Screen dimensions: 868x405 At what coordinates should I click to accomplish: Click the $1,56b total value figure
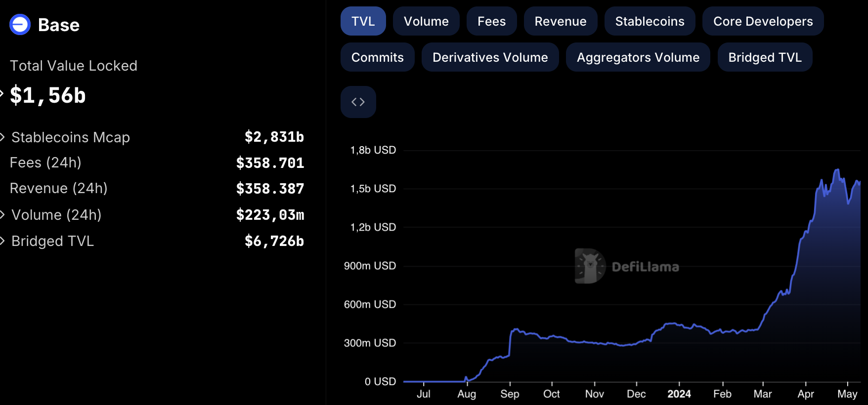[x=48, y=95]
